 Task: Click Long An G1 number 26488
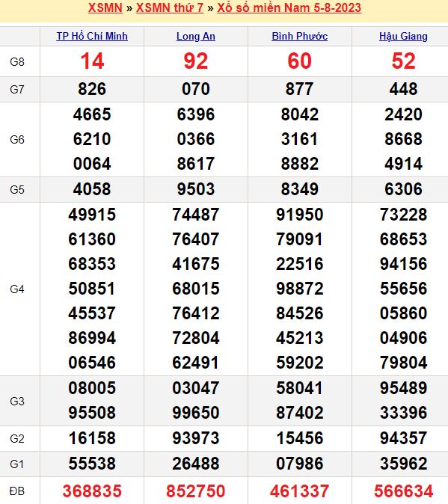(x=196, y=464)
